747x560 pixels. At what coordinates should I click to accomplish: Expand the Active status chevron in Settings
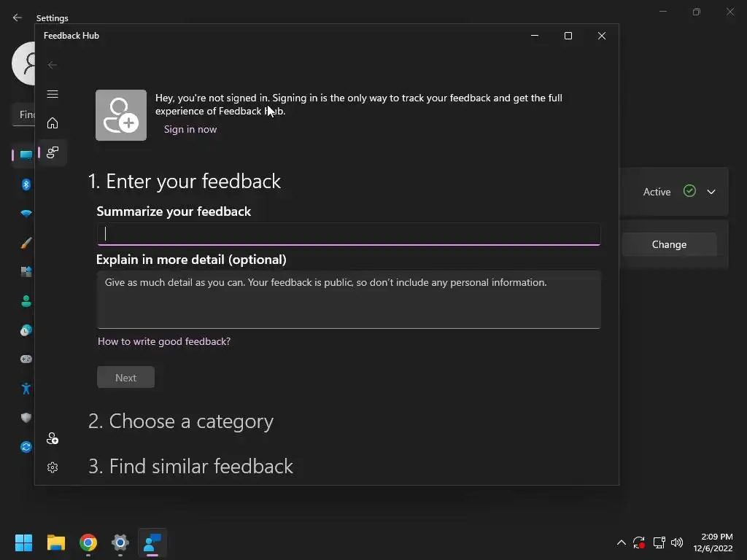tap(711, 192)
